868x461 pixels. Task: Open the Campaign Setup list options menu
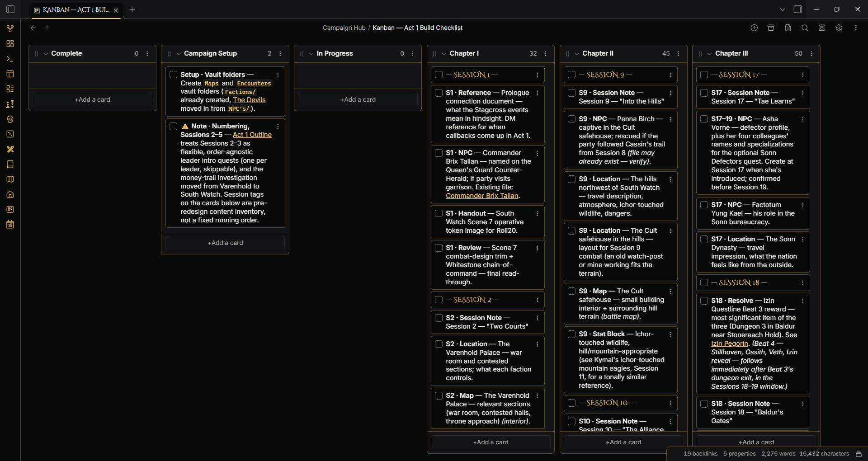[280, 54]
